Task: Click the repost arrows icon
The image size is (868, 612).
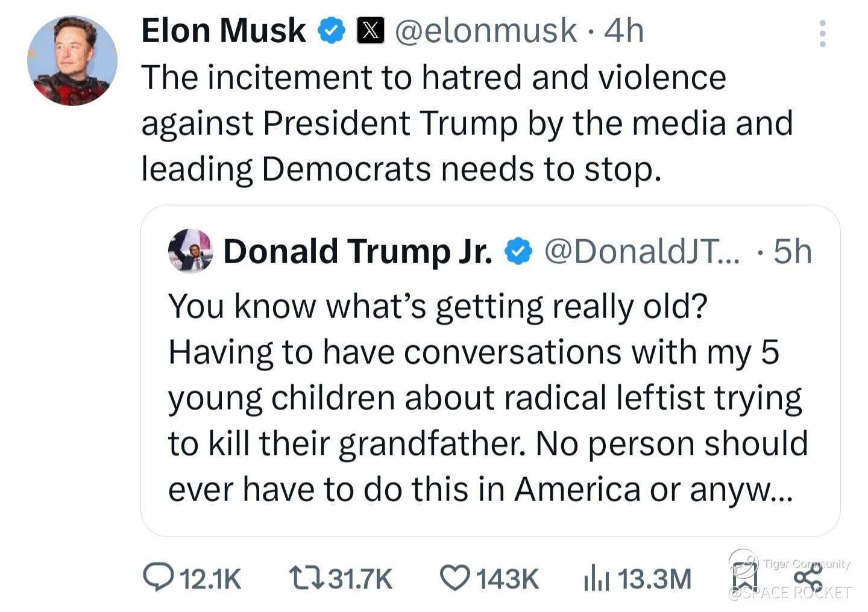Action: [306, 578]
